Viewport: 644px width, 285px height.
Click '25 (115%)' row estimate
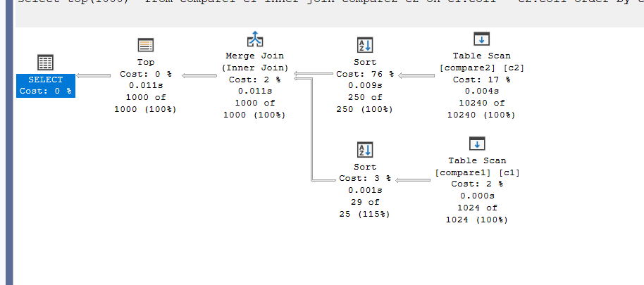pos(365,214)
